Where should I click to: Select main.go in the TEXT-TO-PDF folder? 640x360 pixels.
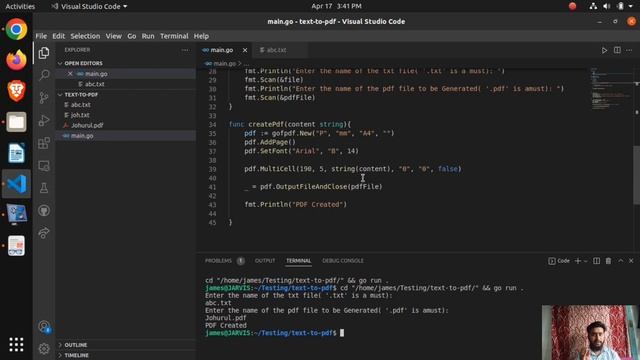tap(82, 136)
